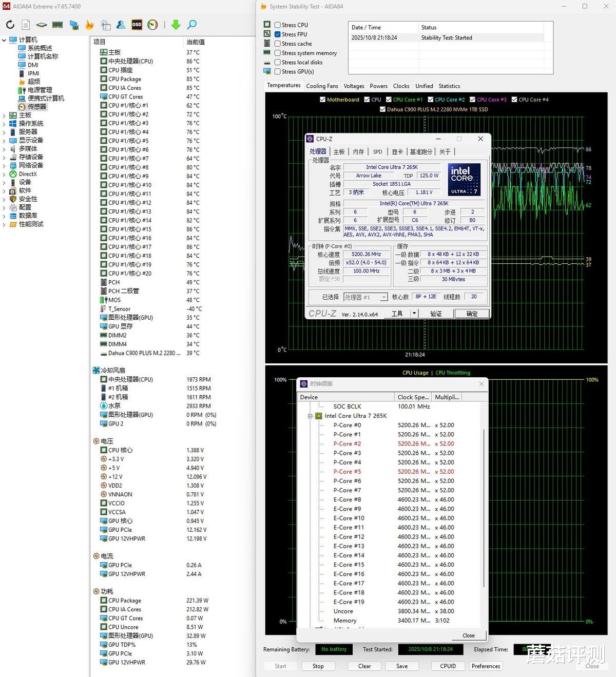
Task: Toggle the Dahua C900 PLUS SSD legend checkbox
Action: (382, 109)
